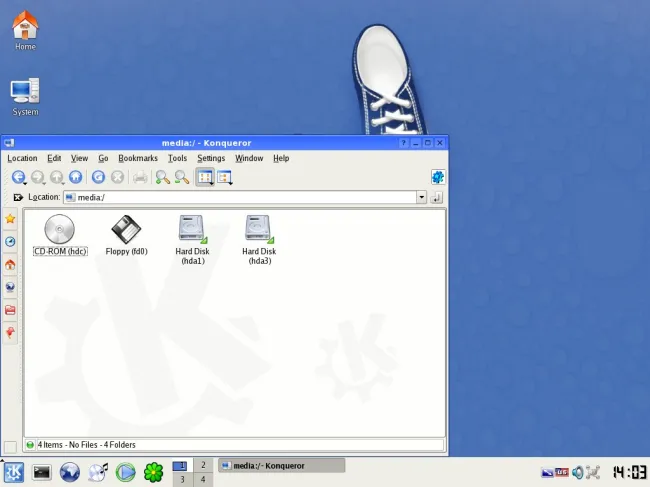Navigate to Home URL in toolbar
This screenshot has height=487, width=650.
click(x=75, y=177)
